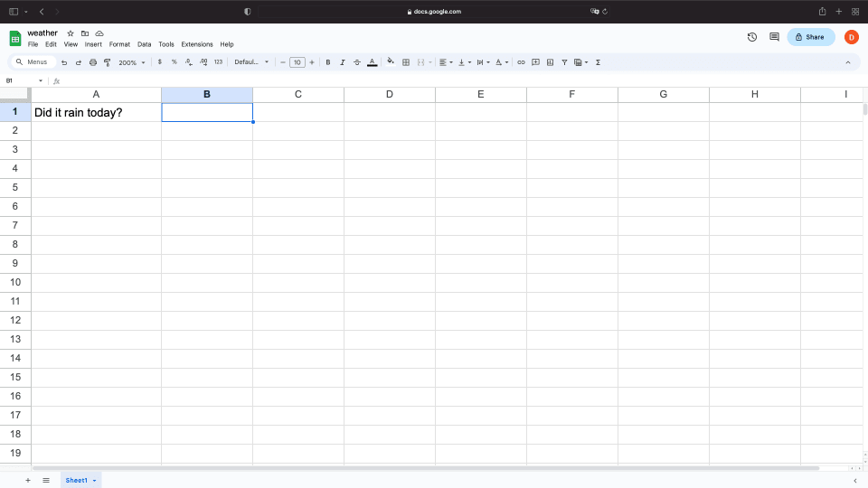
Task: Open the fill color picker
Action: pyautogui.click(x=390, y=62)
